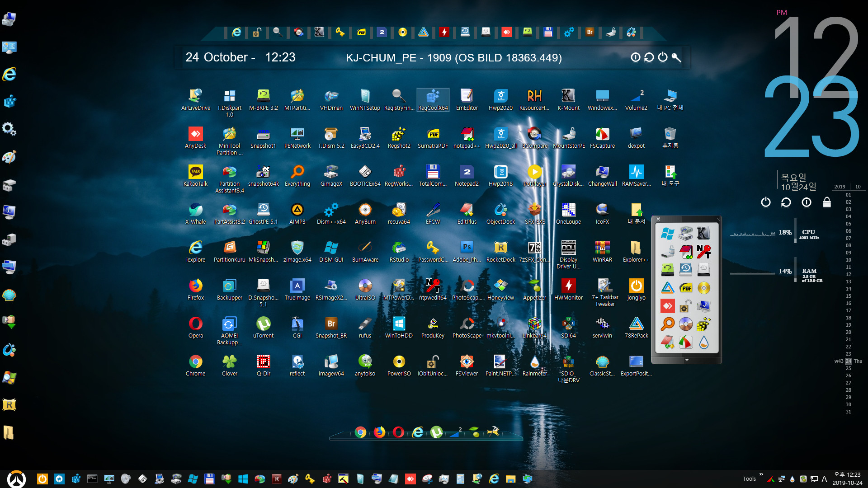The width and height of the screenshot is (868, 488).
Task: Click the Br icon in top launcher bar
Action: click(590, 32)
